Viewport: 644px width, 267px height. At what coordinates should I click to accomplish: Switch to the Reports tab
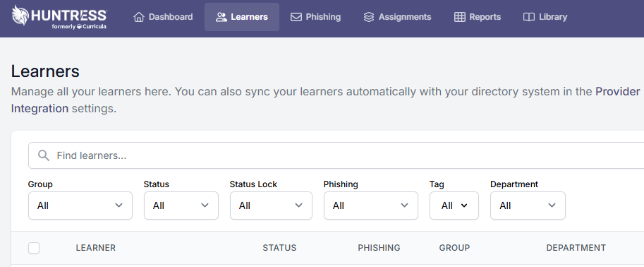478,17
